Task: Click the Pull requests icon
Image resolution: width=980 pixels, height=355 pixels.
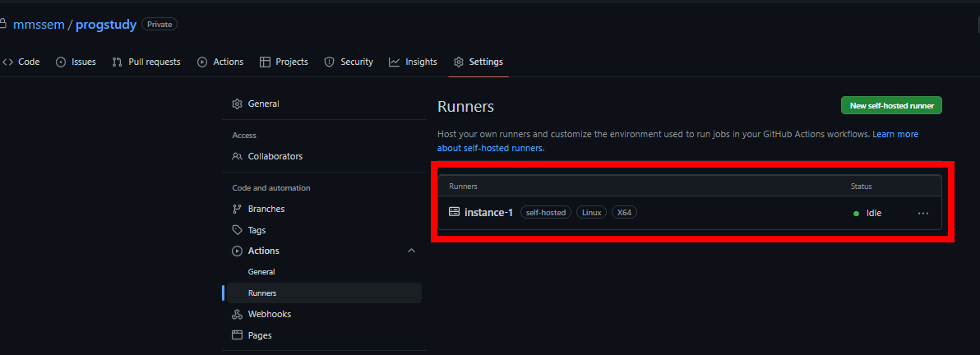Action: (117, 62)
